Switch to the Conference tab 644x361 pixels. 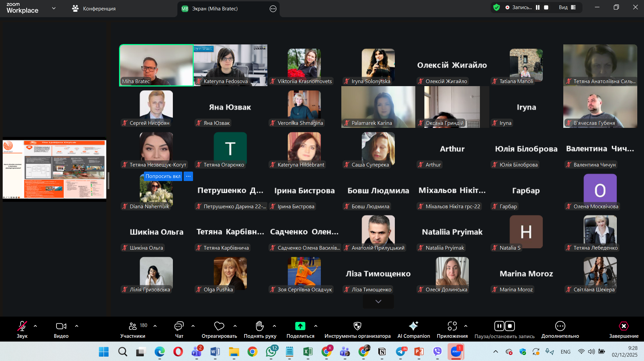(x=94, y=9)
